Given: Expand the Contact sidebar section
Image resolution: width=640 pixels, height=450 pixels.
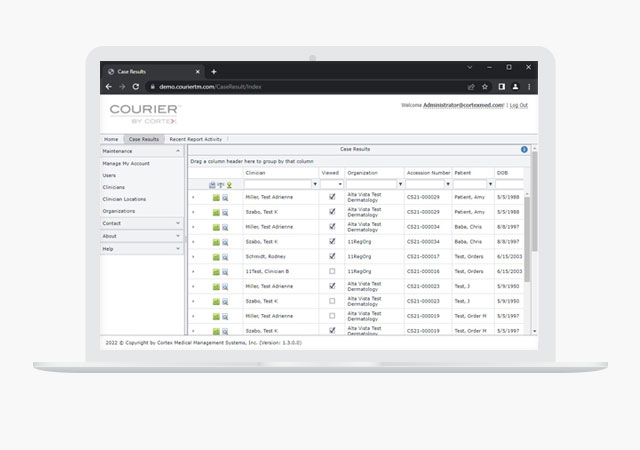Looking at the screenshot, I should (x=178, y=223).
